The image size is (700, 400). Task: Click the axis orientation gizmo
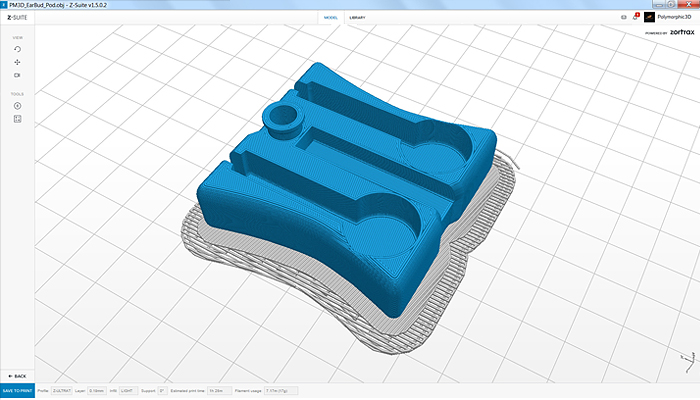[x=688, y=362]
